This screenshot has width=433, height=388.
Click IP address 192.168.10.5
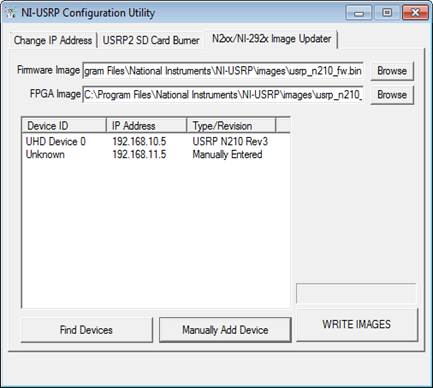139,142
